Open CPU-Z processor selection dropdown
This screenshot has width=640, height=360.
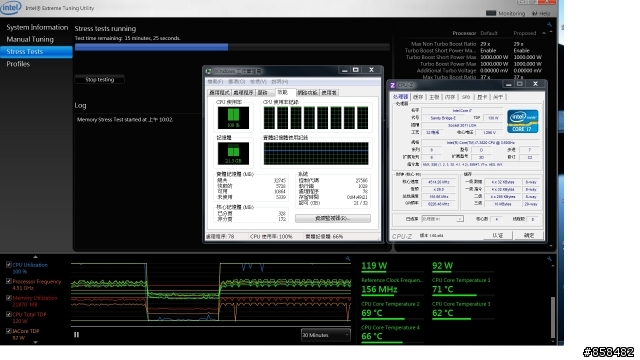[442, 219]
